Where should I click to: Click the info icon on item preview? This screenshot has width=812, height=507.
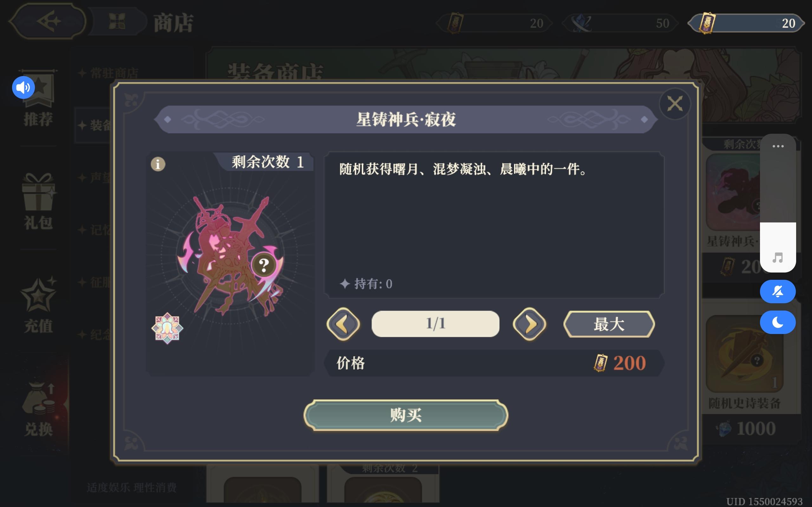158,164
